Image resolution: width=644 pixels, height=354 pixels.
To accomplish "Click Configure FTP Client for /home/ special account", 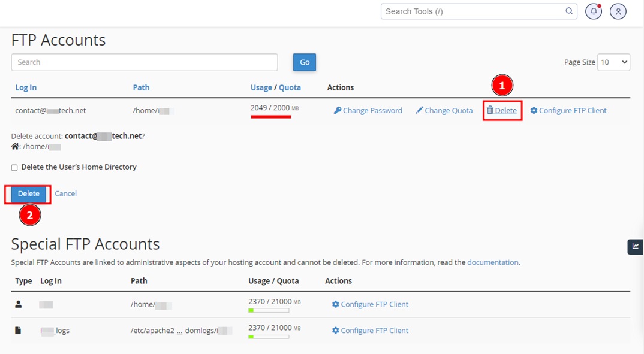I will (x=375, y=304).
